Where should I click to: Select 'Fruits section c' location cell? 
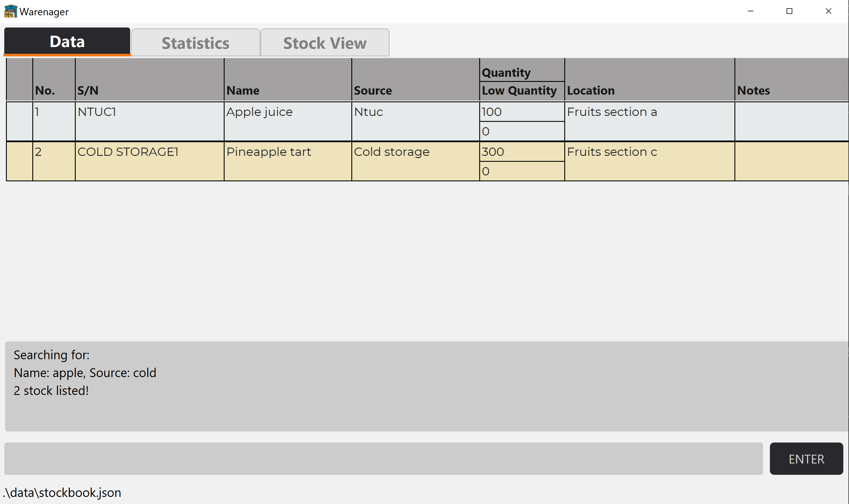[x=649, y=161]
